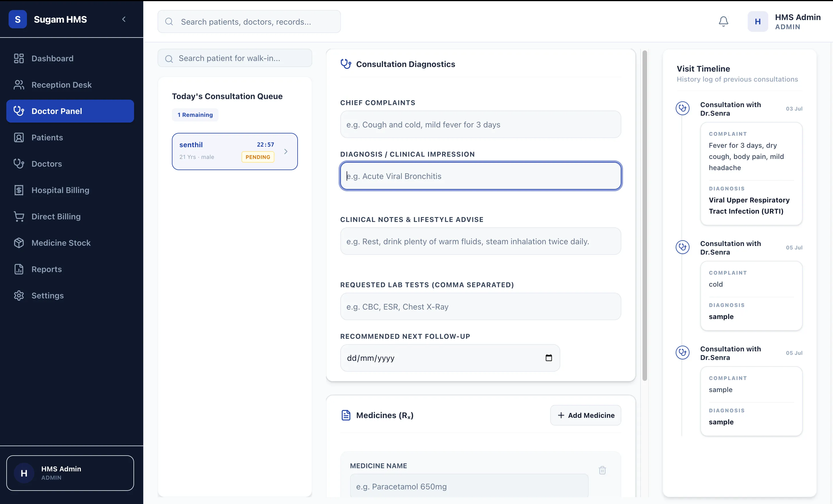Click the Settings gear icon
The width and height of the screenshot is (833, 504).
[19, 296]
